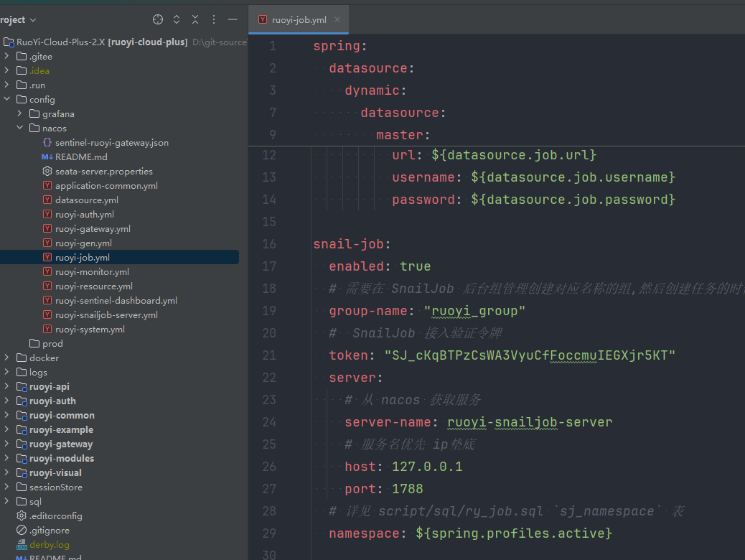Collapse the config folder
The image size is (745, 560).
click(6, 99)
